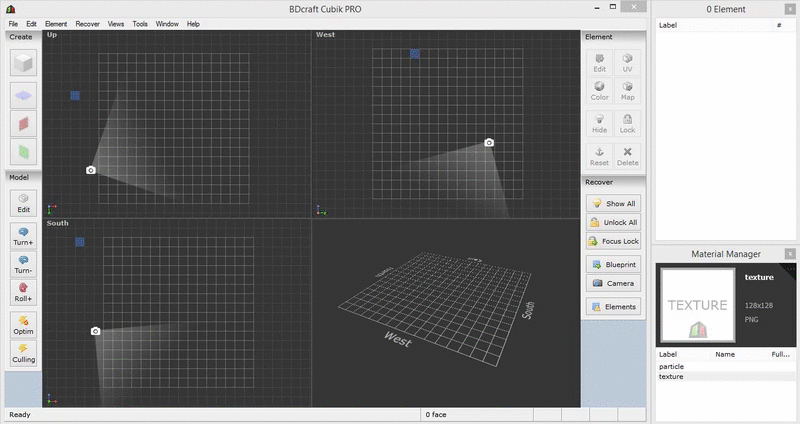The image size is (800, 424).
Task: Open the Camera panel
Action: [613, 283]
